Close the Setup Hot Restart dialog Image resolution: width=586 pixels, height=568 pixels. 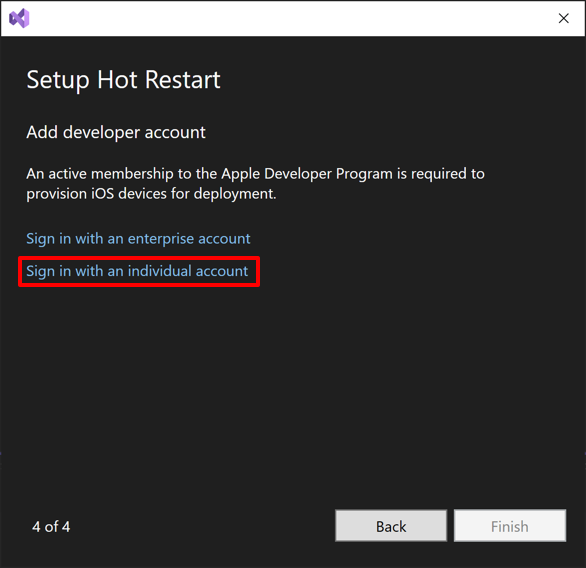click(564, 18)
